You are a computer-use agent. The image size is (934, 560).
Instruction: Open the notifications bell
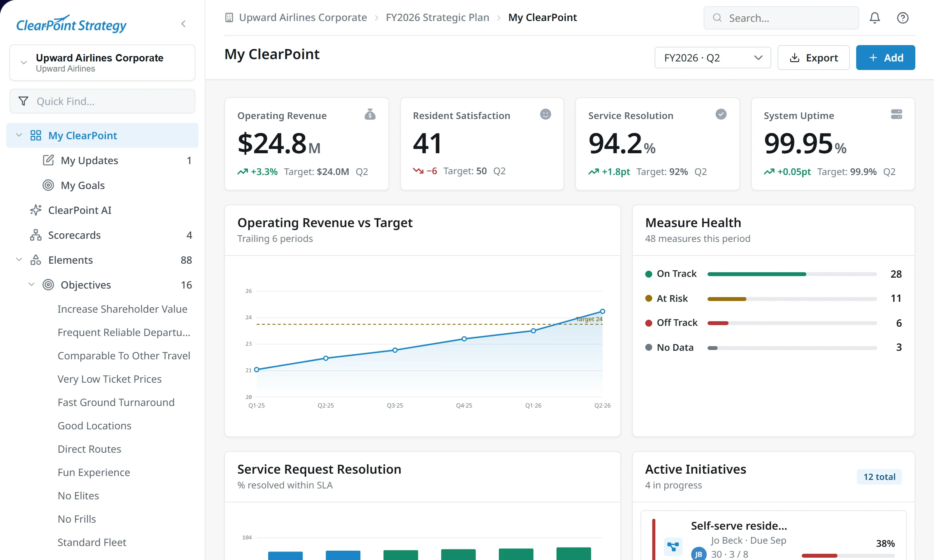pyautogui.click(x=875, y=18)
